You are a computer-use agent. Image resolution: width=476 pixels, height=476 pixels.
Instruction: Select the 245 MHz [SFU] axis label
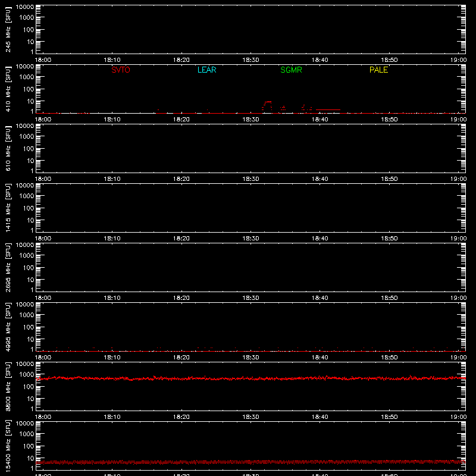[x=8, y=30]
